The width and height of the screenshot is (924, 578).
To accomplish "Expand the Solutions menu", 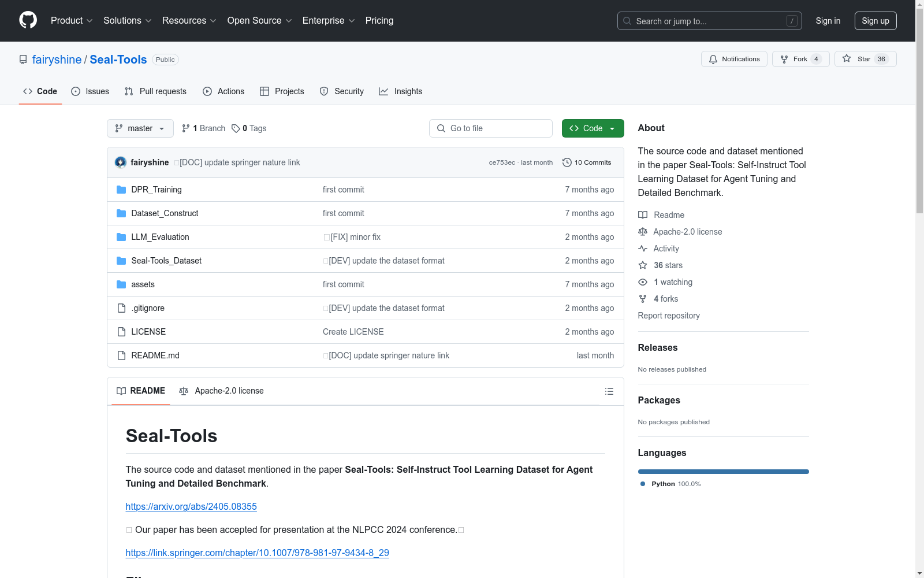I will [128, 20].
